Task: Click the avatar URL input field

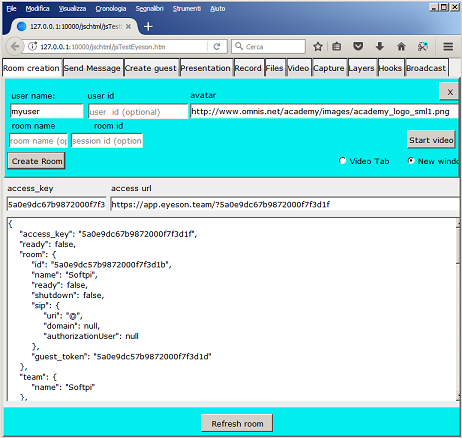Action: coord(324,111)
